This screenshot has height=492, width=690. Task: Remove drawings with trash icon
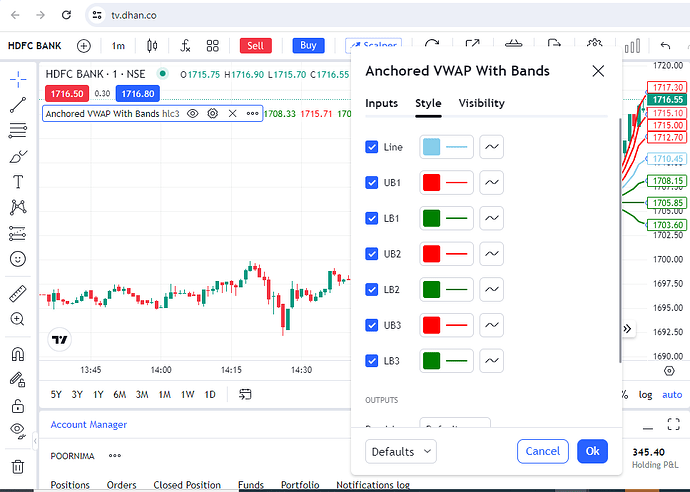point(18,466)
